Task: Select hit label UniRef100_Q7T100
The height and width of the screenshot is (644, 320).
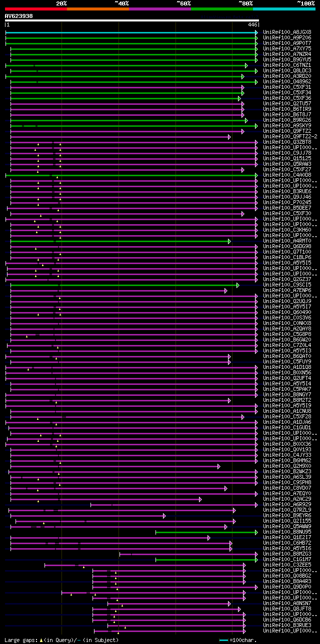Action: tap(287, 252)
